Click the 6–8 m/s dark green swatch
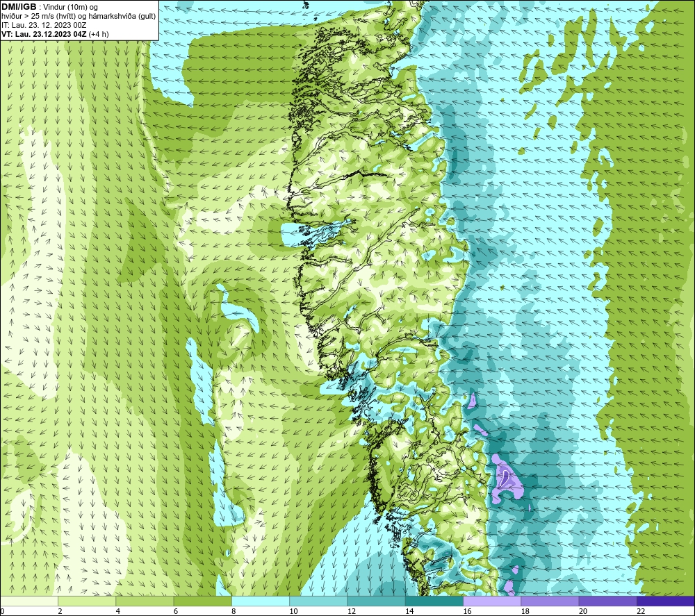 tap(202, 601)
